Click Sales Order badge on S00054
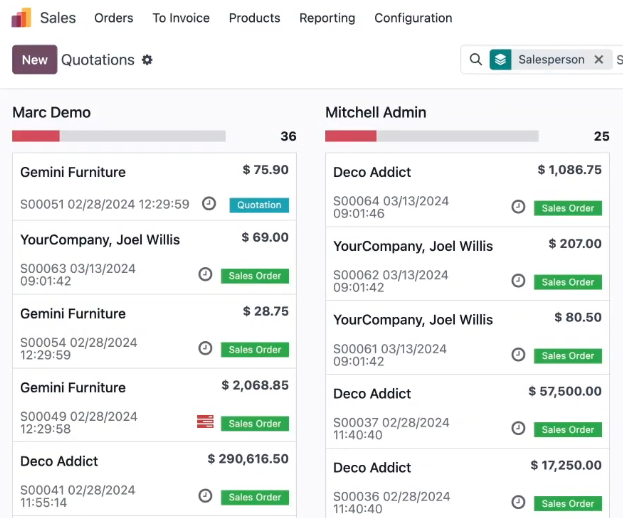This screenshot has height=518, width=623. tap(255, 350)
